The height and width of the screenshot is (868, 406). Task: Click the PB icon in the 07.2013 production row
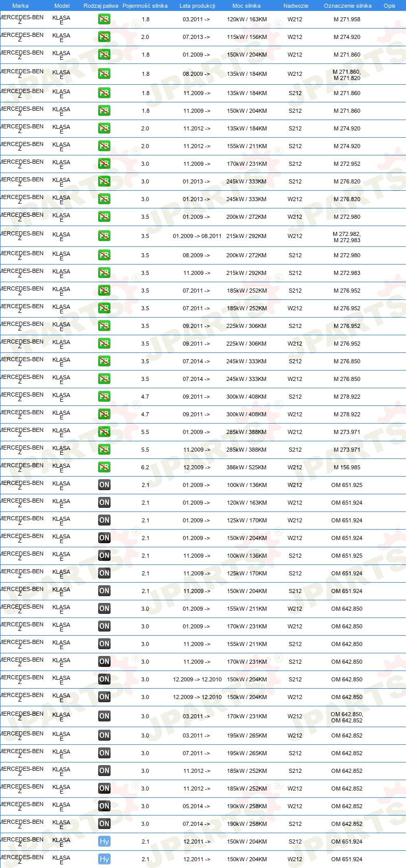[x=104, y=37]
